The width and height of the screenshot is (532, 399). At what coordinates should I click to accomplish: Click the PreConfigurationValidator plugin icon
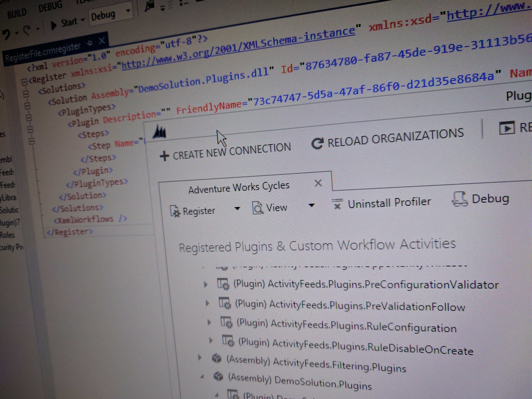click(223, 284)
